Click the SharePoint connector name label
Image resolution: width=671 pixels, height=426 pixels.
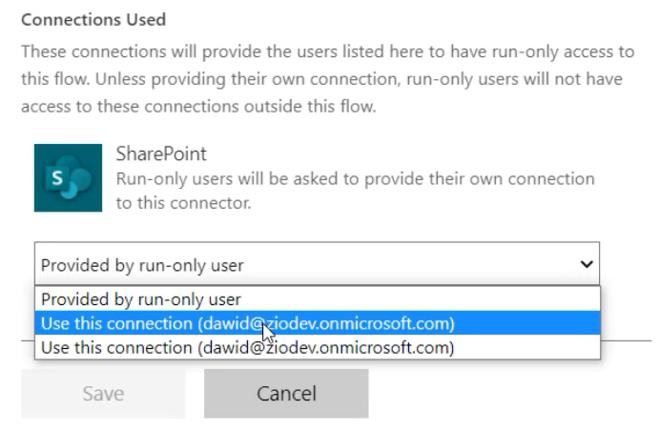(x=161, y=154)
